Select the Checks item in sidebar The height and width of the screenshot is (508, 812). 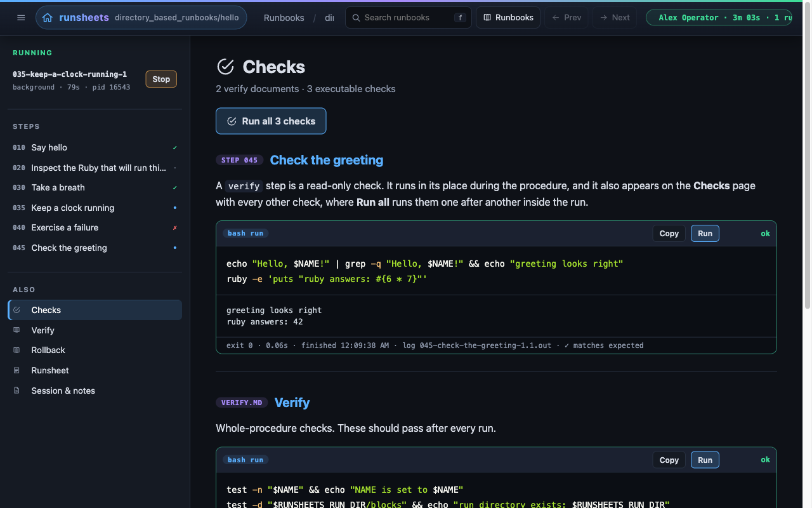point(95,310)
